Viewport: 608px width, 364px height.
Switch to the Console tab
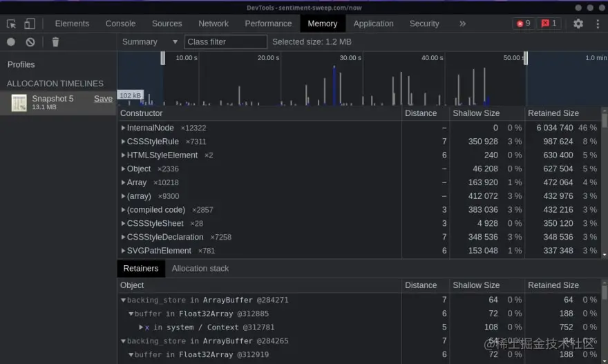(x=121, y=23)
